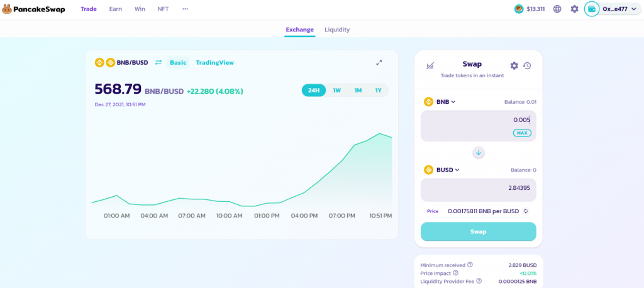Image resolution: width=644 pixels, height=288 pixels.
Task: Click the Swap button
Action: (x=479, y=231)
